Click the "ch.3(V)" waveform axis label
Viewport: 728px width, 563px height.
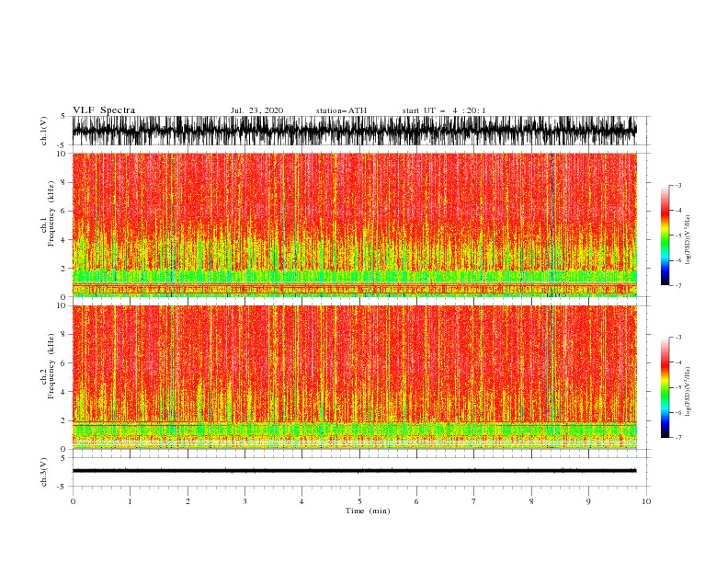click(x=44, y=472)
